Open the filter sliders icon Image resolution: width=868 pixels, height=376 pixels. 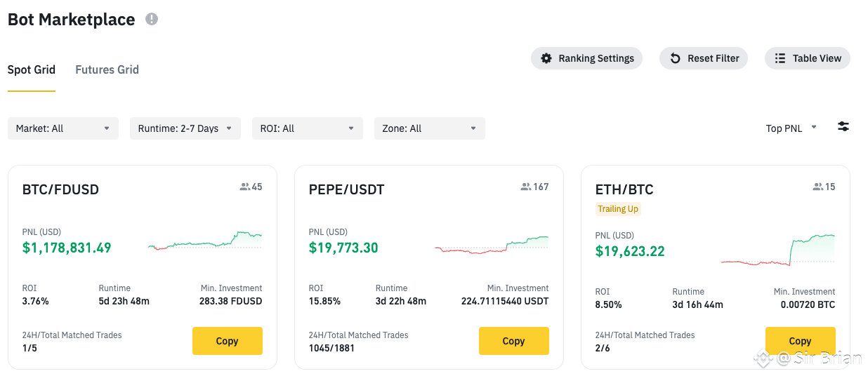tap(843, 127)
